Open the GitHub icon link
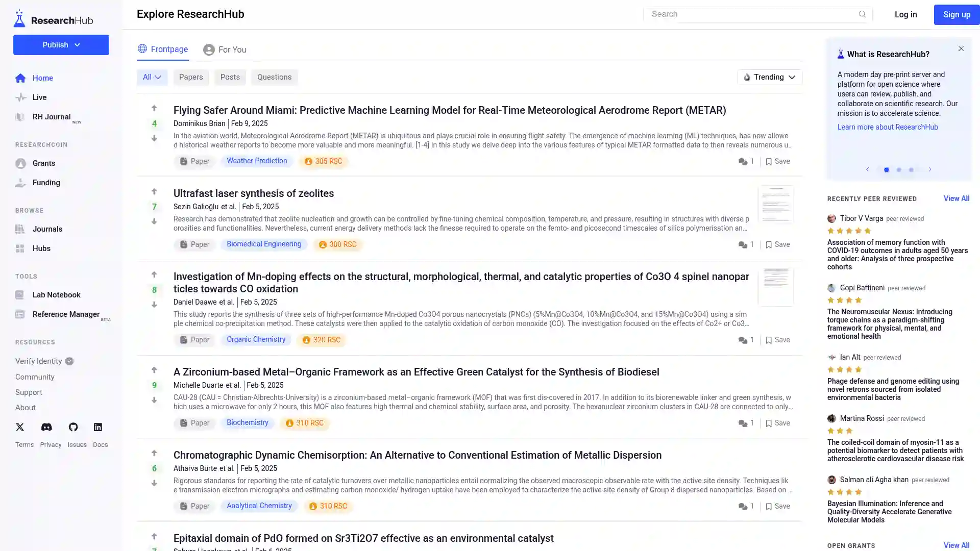The width and height of the screenshot is (980, 551). point(73,427)
